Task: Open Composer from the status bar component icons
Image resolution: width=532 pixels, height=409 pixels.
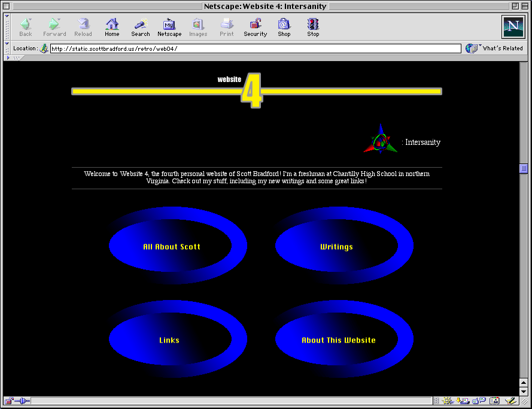Action: pyautogui.click(x=510, y=401)
